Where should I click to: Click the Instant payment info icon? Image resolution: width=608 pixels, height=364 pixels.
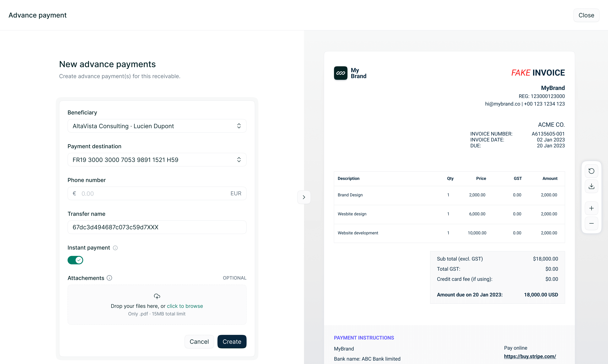115,248
